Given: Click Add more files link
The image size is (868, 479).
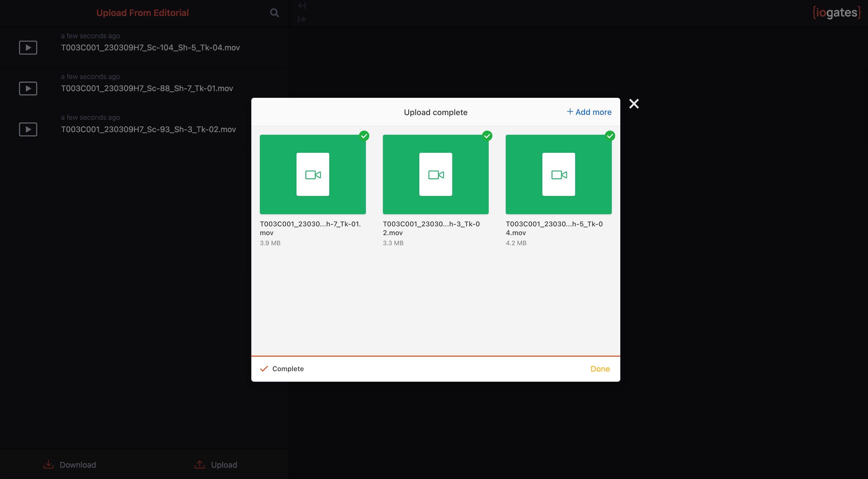Looking at the screenshot, I should click(x=589, y=112).
